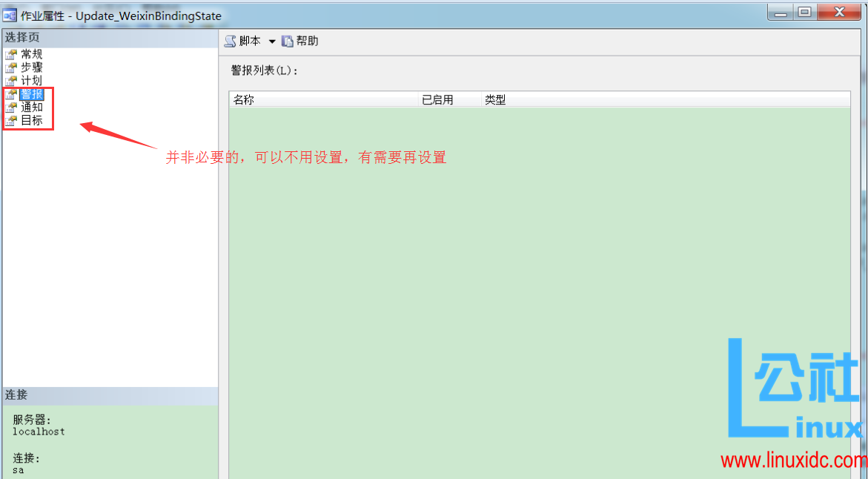The width and height of the screenshot is (868, 479).
Task: Select the 目标 page
Action: 33,121
